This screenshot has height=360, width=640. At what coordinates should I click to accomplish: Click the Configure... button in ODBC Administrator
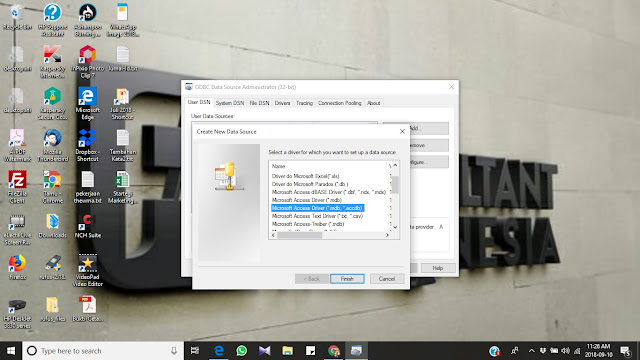[429, 162]
